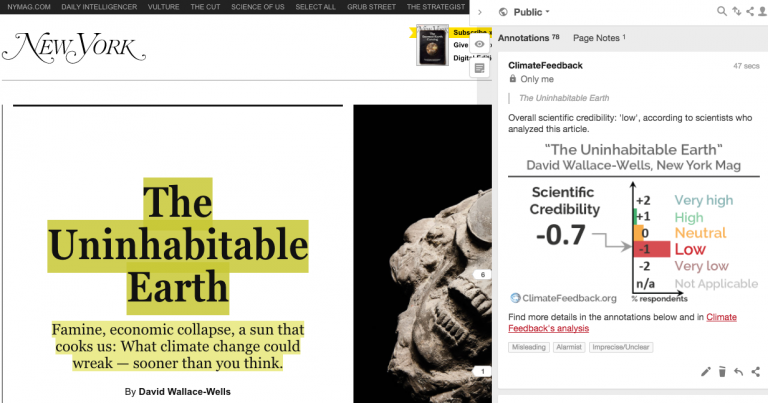Open the user account icon menu

[762, 12]
